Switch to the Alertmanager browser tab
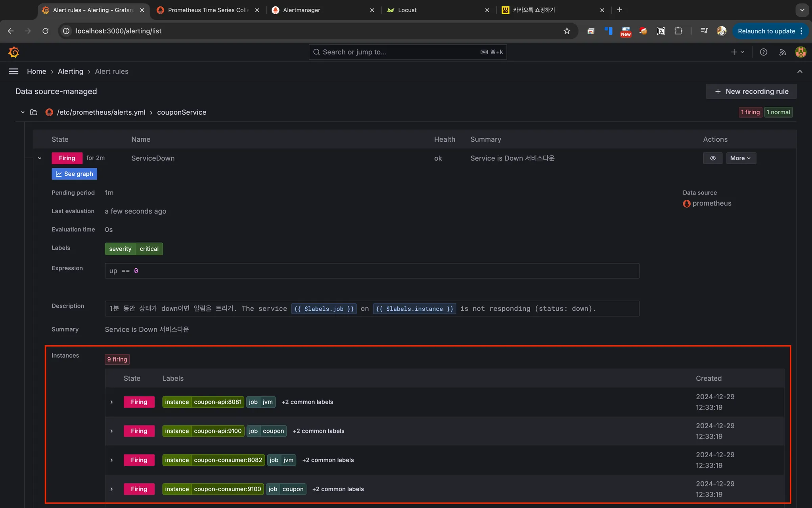The width and height of the screenshot is (812, 508). coord(301,10)
